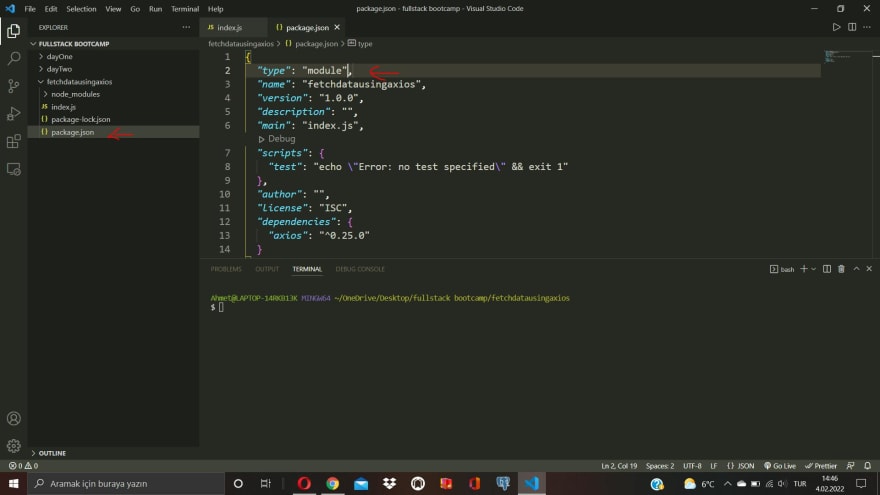Click the feedback icon in status bar

pos(851,466)
